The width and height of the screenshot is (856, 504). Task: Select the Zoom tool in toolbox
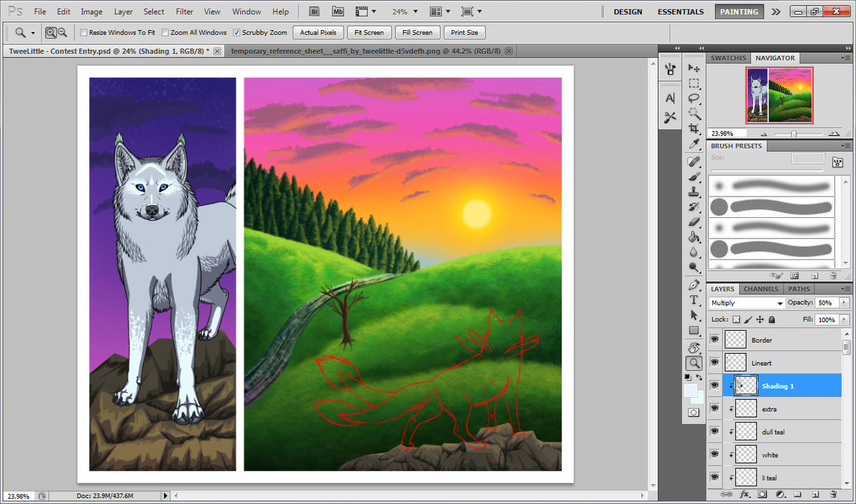pos(694,363)
